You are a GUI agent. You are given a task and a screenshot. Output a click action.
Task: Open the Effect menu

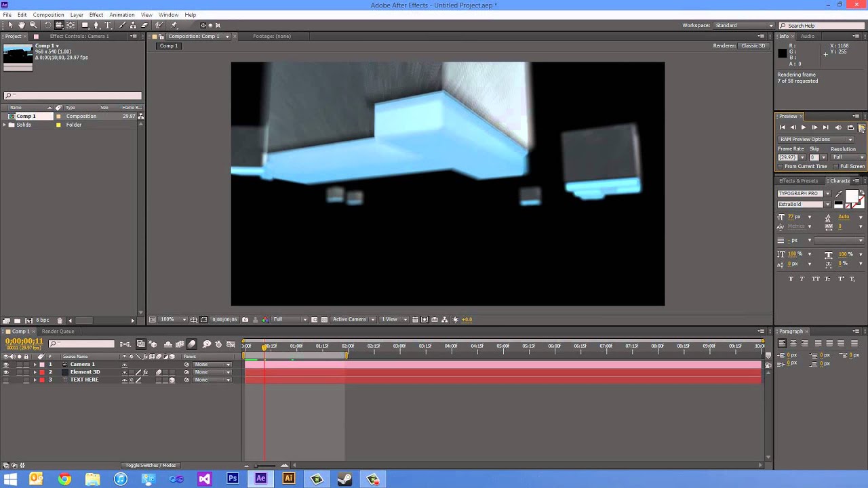click(x=96, y=14)
